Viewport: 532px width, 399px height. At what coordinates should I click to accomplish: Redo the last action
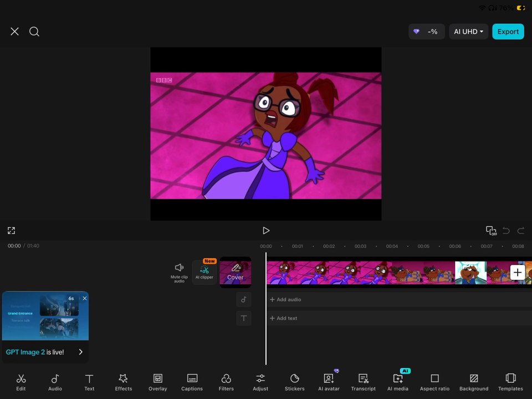521,231
